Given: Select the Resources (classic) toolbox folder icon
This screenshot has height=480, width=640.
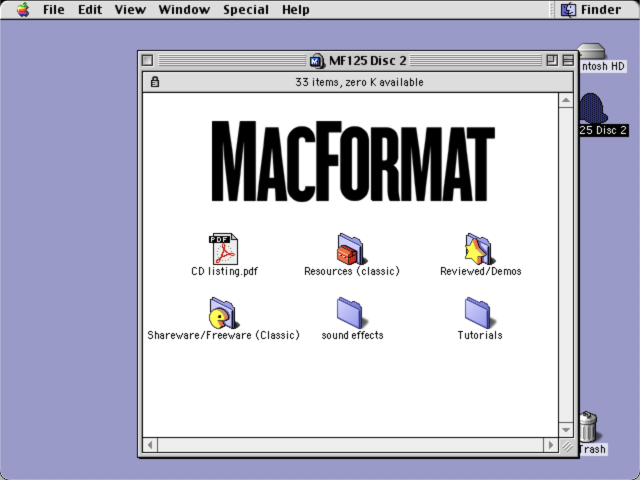Looking at the screenshot, I should pos(351,249).
